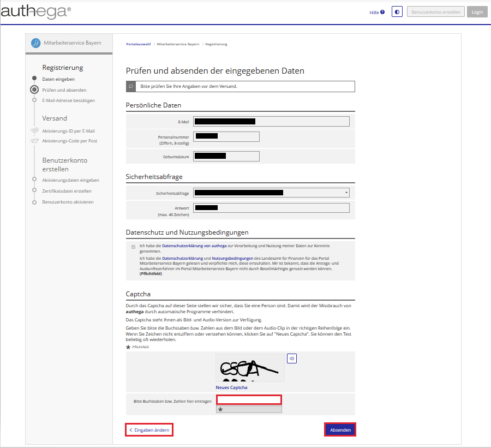Toggle the Datenschutz consent checkbox
The height and width of the screenshot is (448, 491).
pos(134,247)
